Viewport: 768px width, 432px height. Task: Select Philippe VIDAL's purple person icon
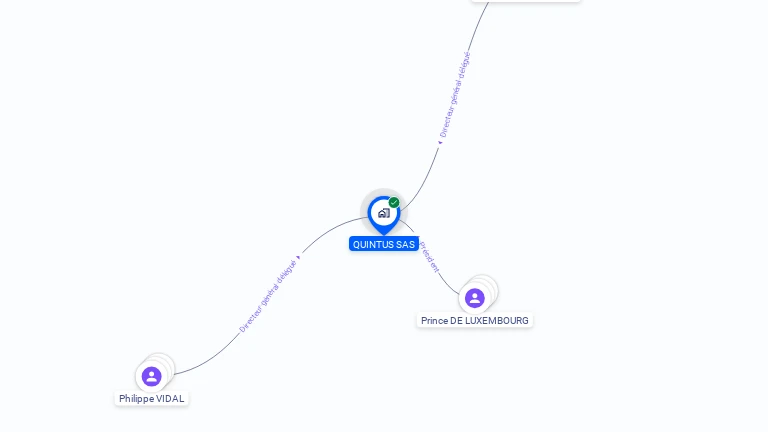coord(151,377)
